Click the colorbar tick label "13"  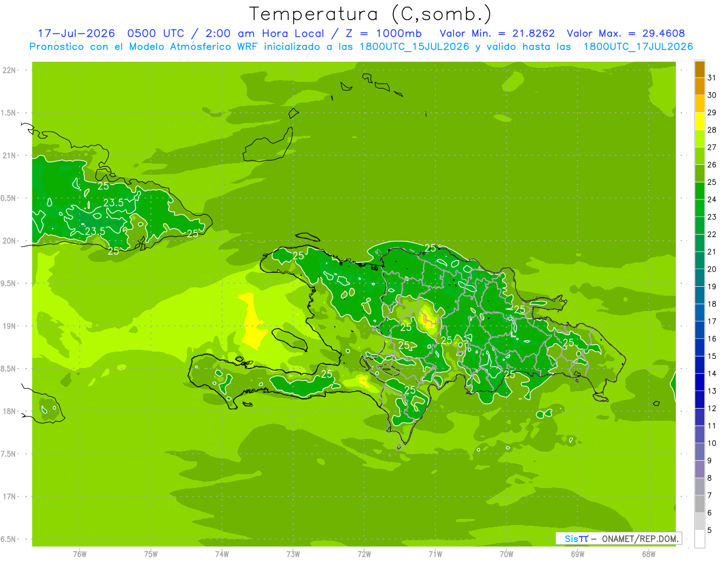pos(712,391)
